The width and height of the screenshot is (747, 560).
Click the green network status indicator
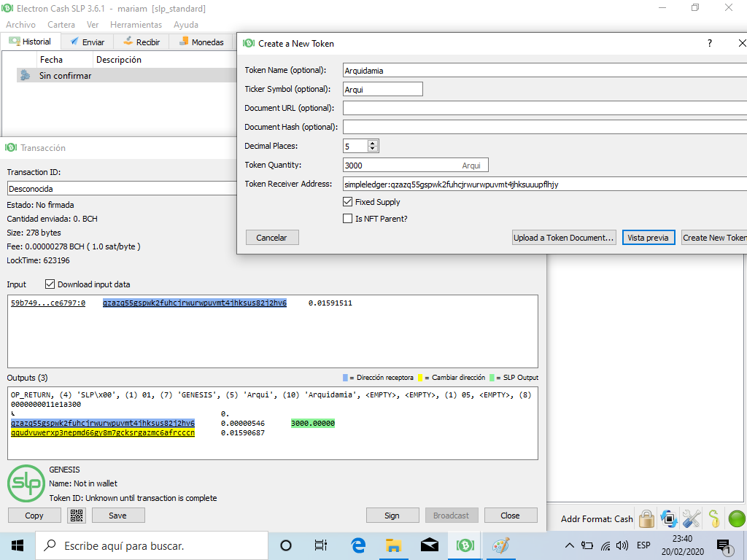pos(737,518)
